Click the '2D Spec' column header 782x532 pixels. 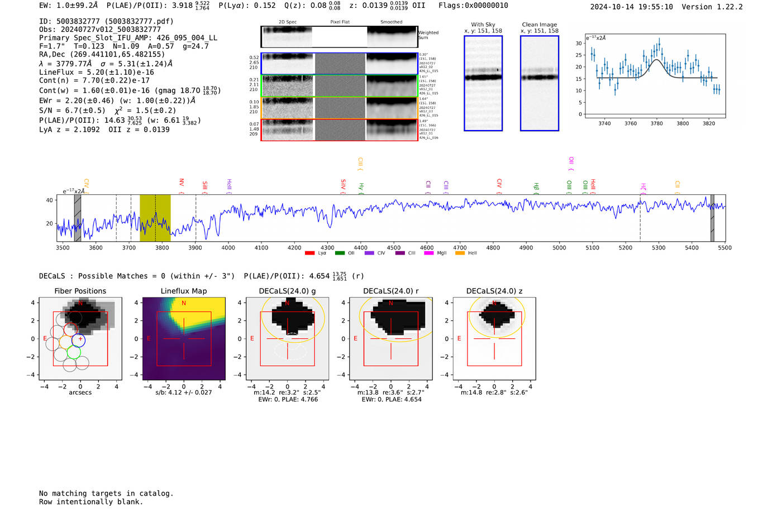click(x=288, y=22)
